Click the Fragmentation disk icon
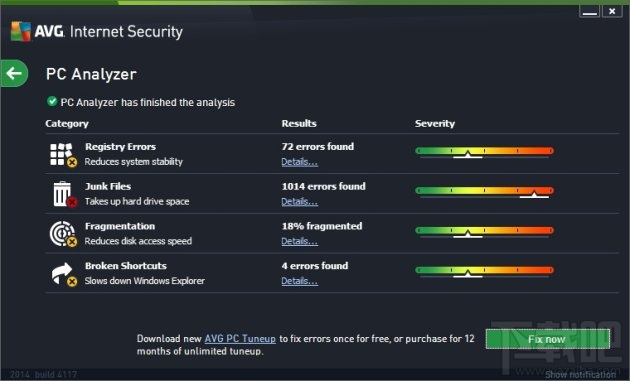The image size is (630, 381). point(63,234)
